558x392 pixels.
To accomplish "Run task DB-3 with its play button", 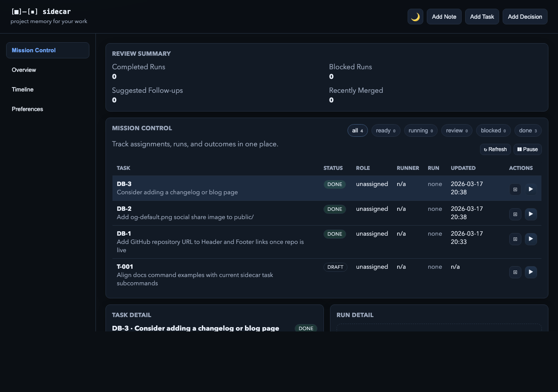I will [x=531, y=189].
